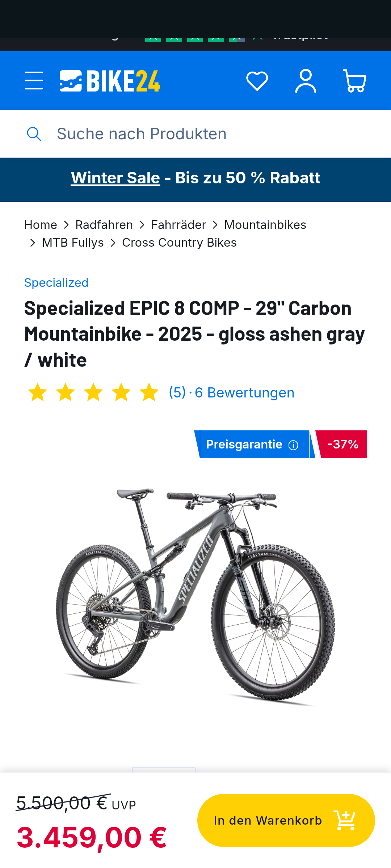Screen dimensions: 391x868
Task: Click the Preisgarantie info icon
Action: point(293,445)
